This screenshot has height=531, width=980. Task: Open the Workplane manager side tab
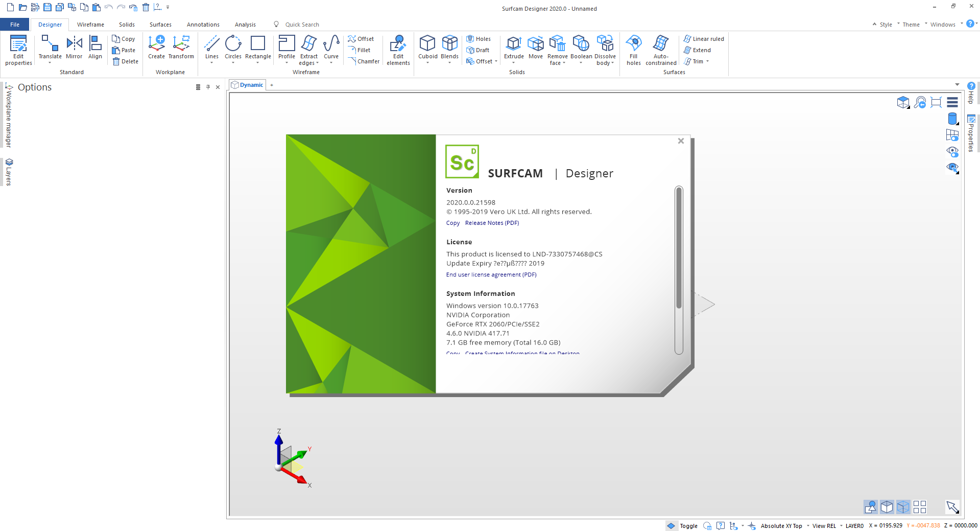point(9,116)
